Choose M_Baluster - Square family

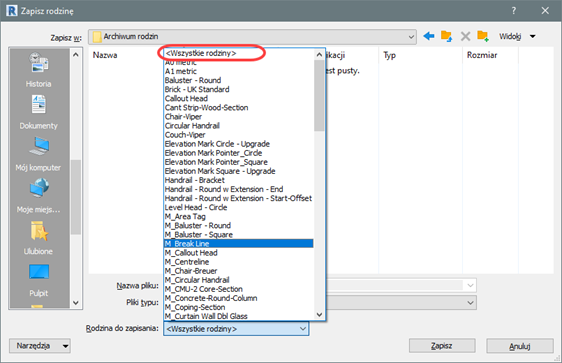pos(199,235)
